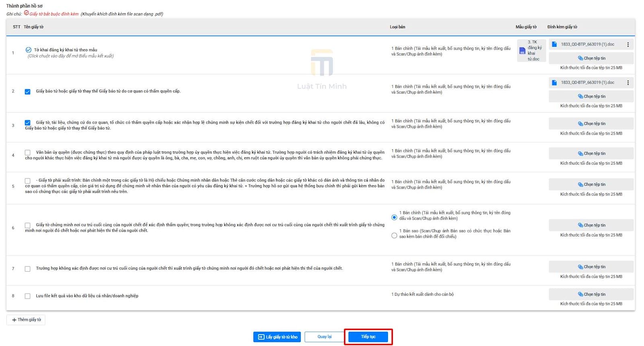Image resolution: width=644 pixels, height=346 pixels.
Task: Check the Văn bản ủy quyền checkbox in row 4
Action: tap(27, 153)
